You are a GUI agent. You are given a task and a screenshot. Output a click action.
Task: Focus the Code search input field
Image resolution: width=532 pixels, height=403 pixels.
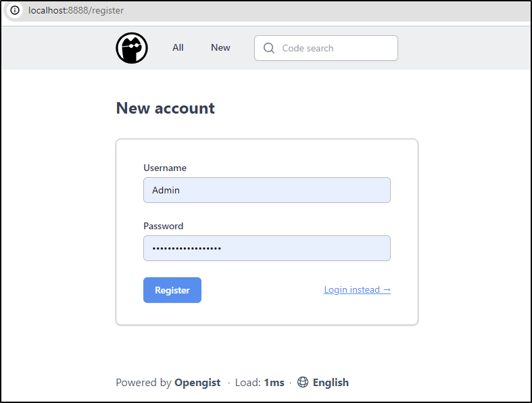(326, 48)
